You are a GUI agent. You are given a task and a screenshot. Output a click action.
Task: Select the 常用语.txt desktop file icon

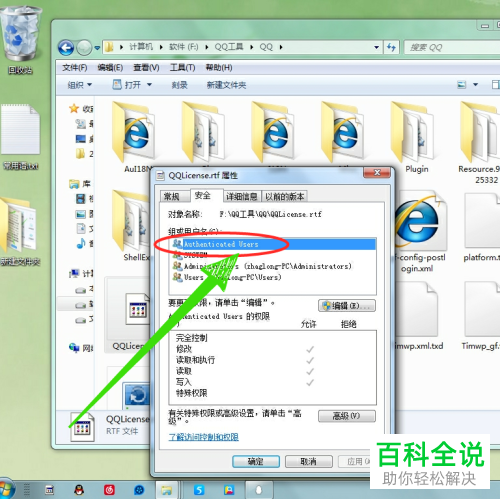(21, 137)
